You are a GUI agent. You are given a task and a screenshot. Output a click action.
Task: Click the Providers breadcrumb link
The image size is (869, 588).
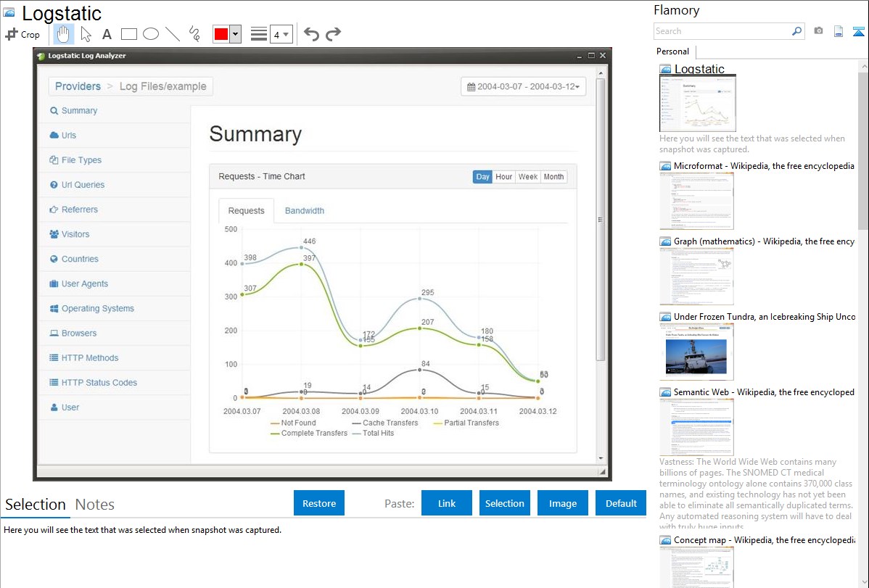pos(78,86)
